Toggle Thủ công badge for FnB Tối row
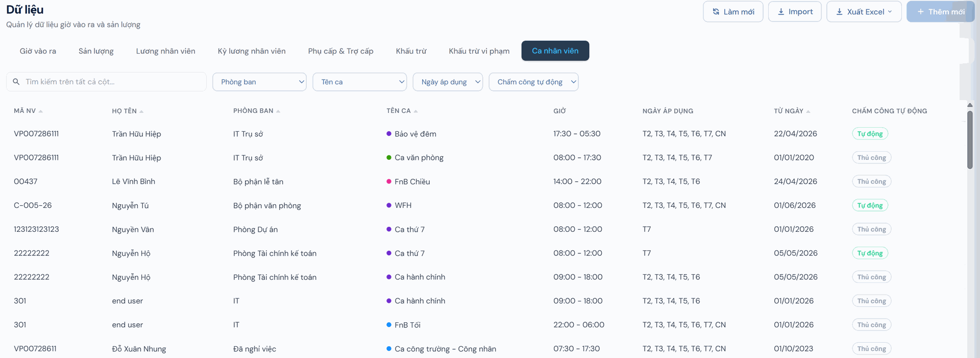This screenshot has height=358, width=980. point(872,325)
